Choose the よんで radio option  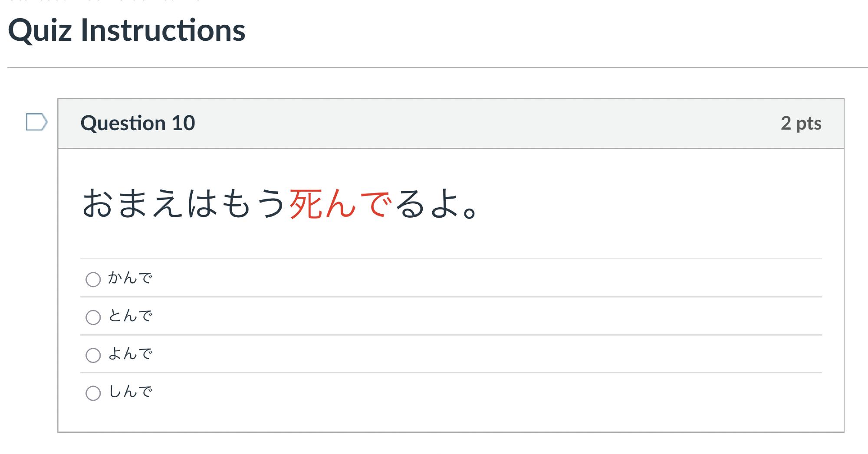[x=93, y=355]
